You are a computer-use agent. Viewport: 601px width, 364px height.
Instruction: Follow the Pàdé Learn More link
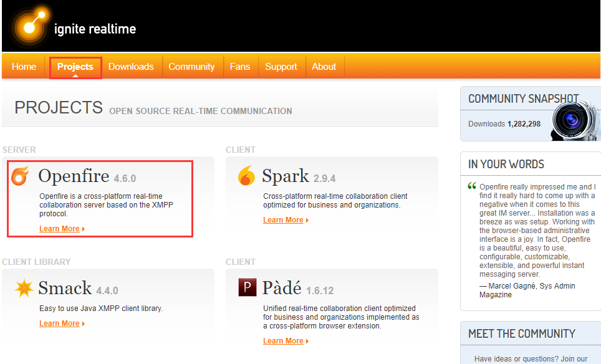point(283,341)
